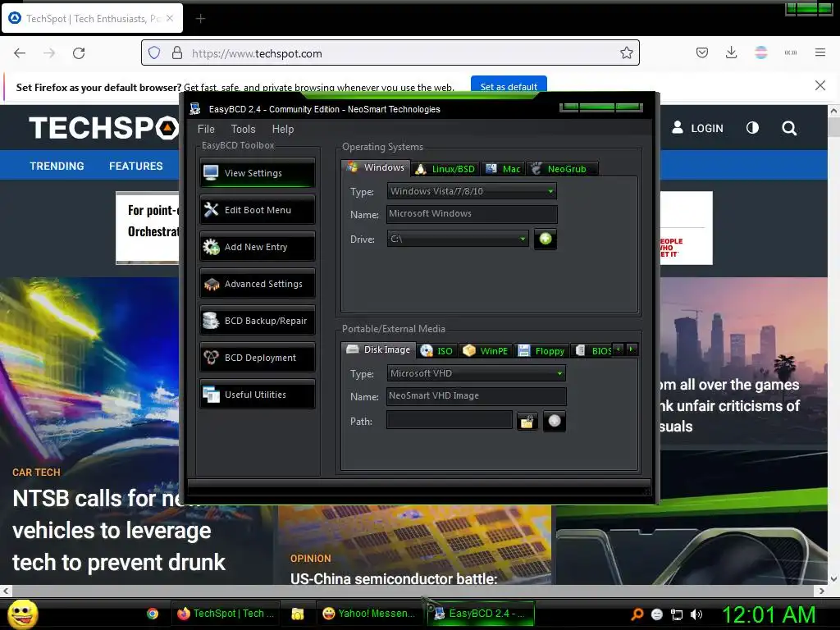The height and width of the screenshot is (630, 840).
Task: Select the Disk Image media tab
Action: pos(379,349)
